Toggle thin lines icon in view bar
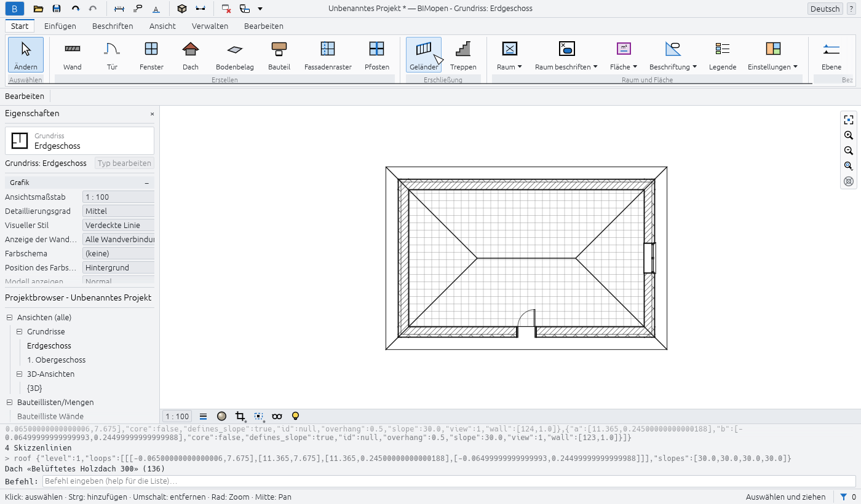Image resolution: width=861 pixels, height=504 pixels. pos(204,416)
